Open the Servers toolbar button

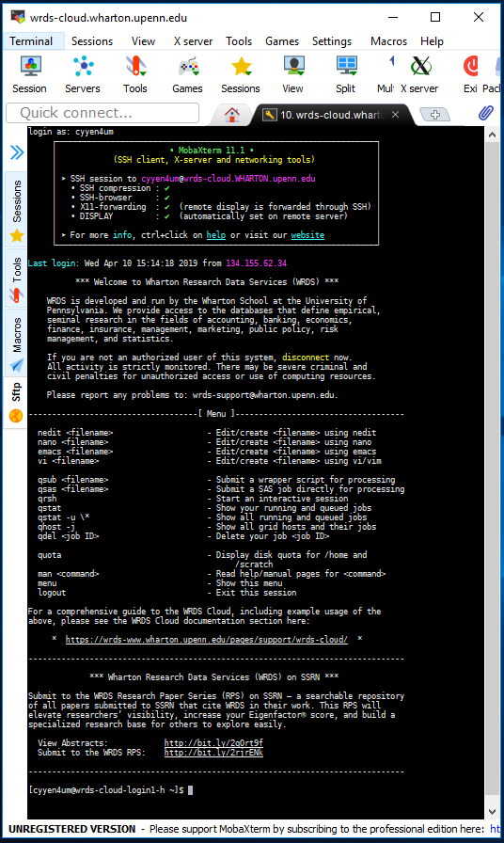82,74
